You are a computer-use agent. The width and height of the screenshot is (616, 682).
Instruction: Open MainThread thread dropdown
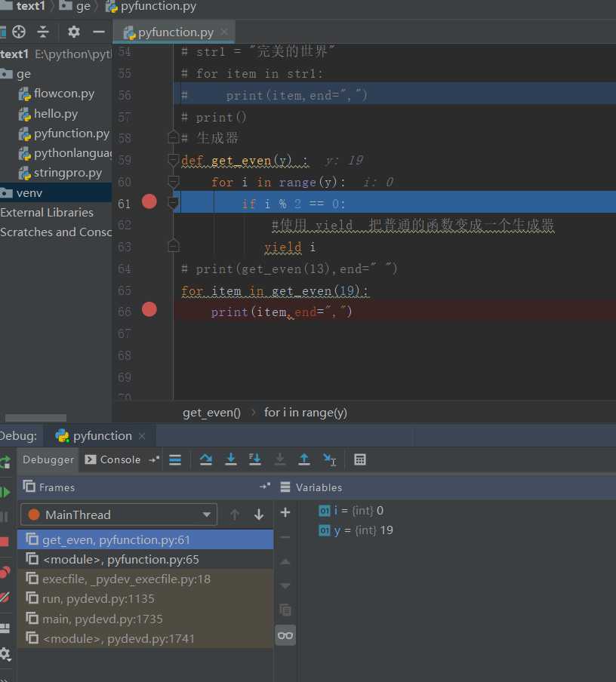[x=119, y=515]
